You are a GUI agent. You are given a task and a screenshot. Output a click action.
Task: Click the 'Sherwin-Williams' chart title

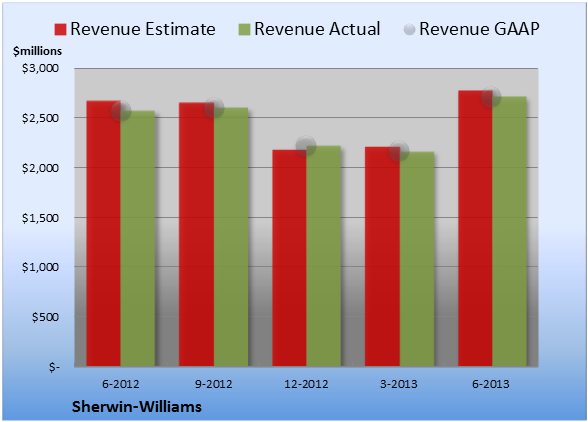(x=137, y=407)
